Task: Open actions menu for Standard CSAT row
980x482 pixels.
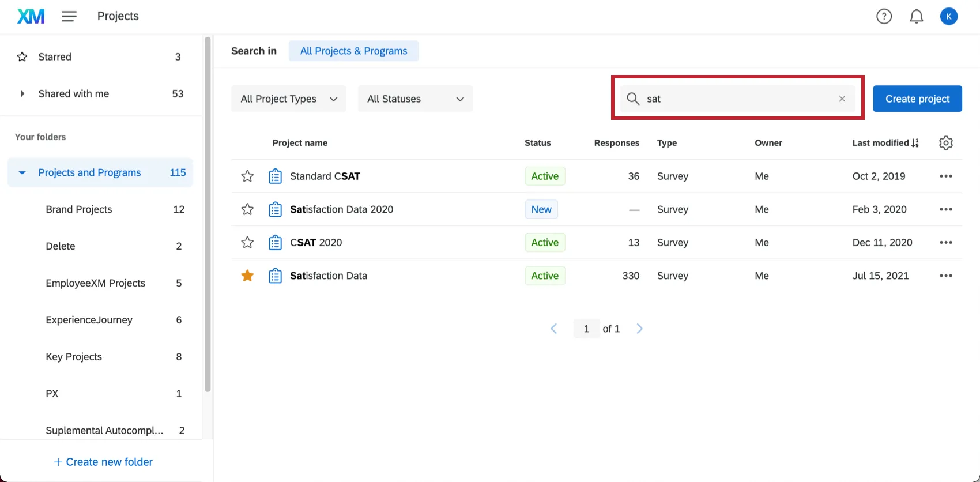Action: tap(945, 176)
